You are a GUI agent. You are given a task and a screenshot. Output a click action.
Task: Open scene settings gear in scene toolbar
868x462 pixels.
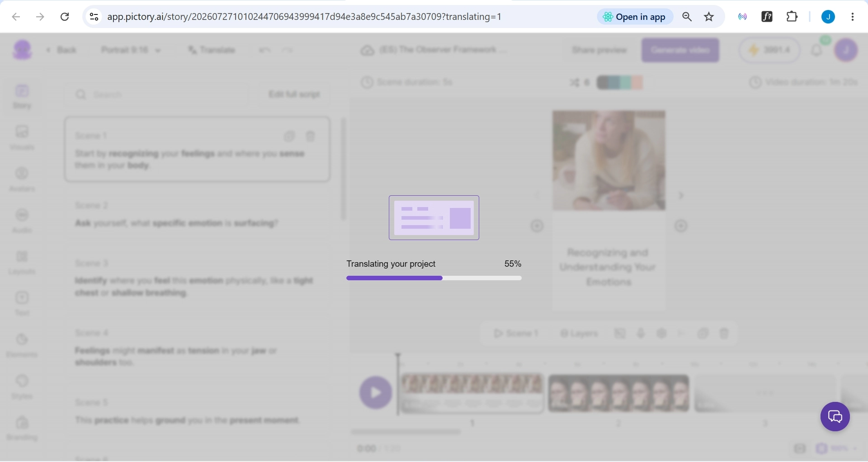coord(662,334)
